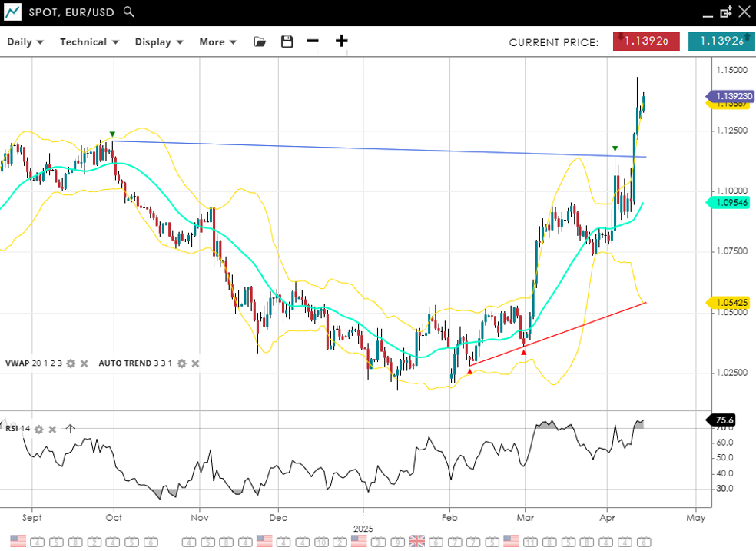Save chart using floppy disk icon

click(287, 41)
